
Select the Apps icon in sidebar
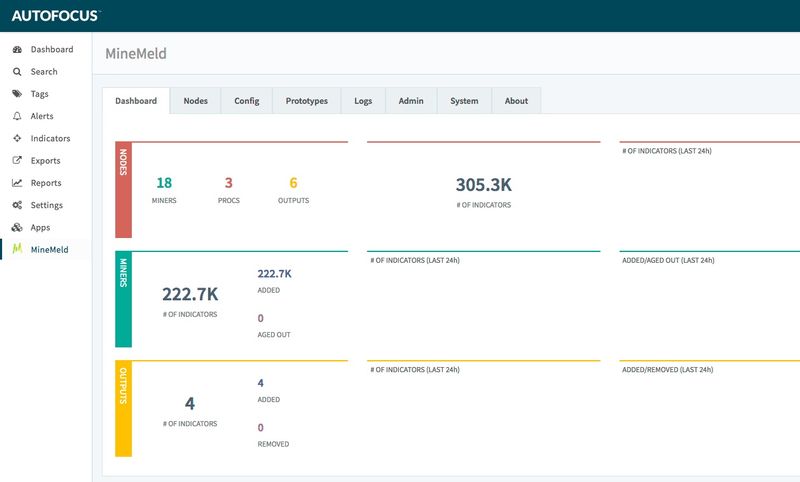point(17,227)
